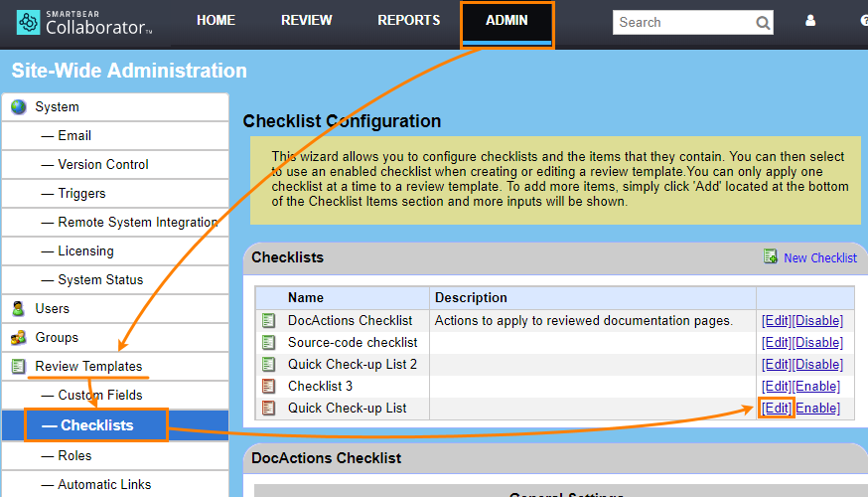Go to the Licensing page

(x=115, y=251)
